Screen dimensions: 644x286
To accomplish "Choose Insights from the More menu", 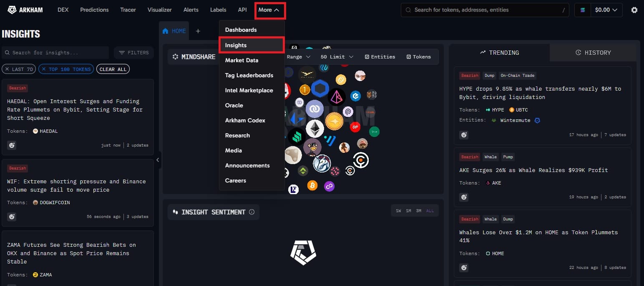I will tap(252, 45).
